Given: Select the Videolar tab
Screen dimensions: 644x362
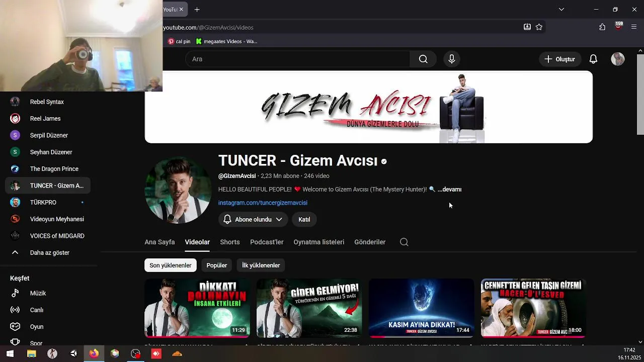Looking at the screenshot, I should coord(197,242).
